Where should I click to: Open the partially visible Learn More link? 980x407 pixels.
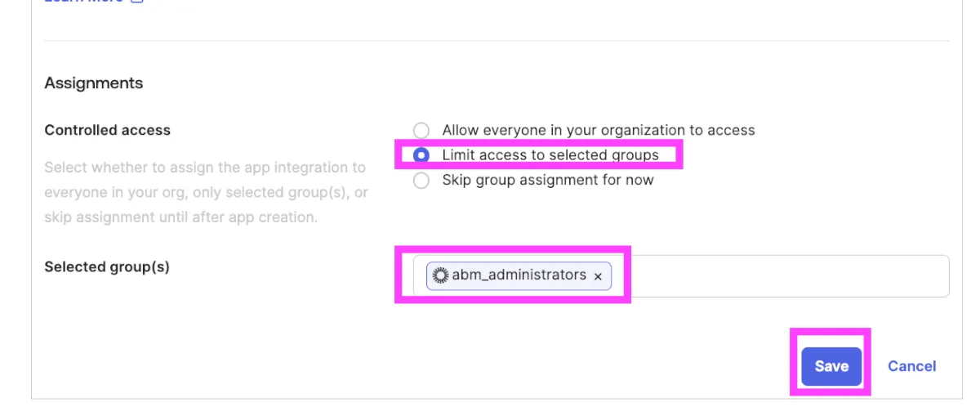(x=83, y=2)
